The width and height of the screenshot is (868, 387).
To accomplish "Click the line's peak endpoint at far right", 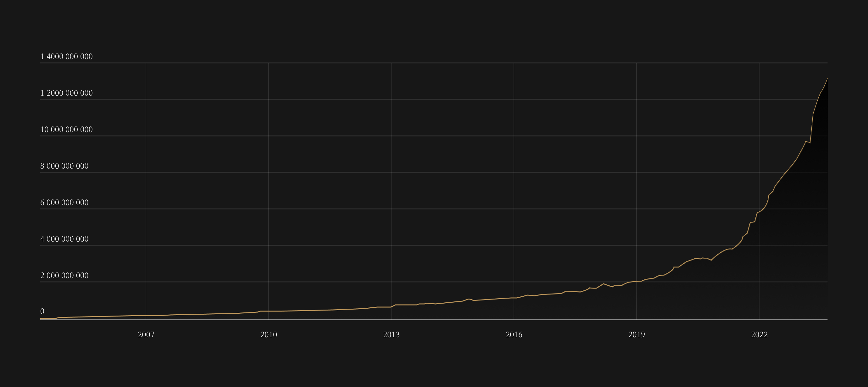I will pos(827,79).
